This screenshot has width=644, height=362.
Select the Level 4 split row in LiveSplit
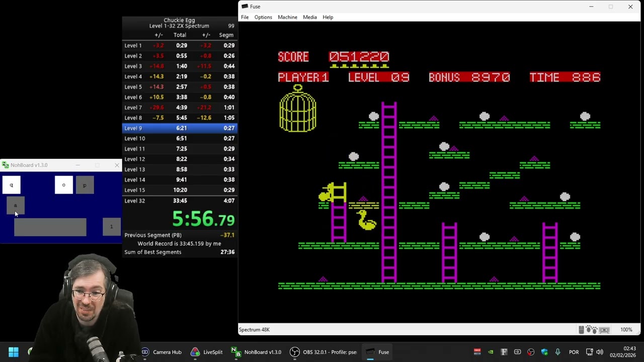point(180,76)
